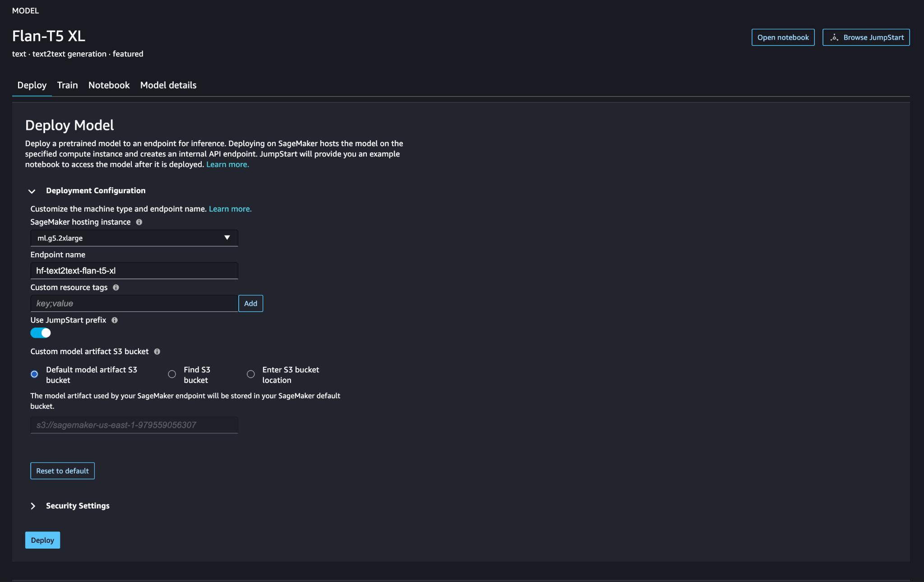Click info icon next to Custom resource tags
This screenshot has width=924, height=582.
tap(116, 287)
